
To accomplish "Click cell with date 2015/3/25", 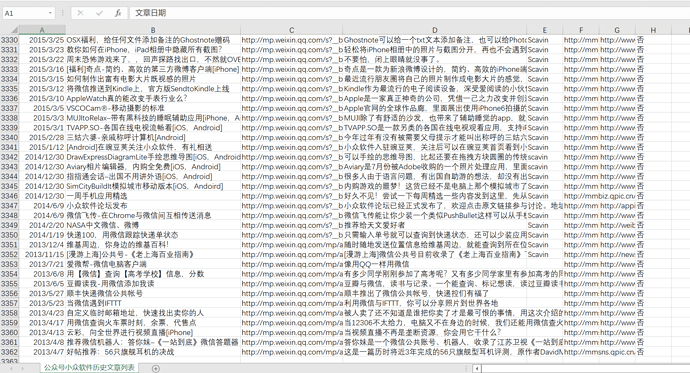I will 42,40.
